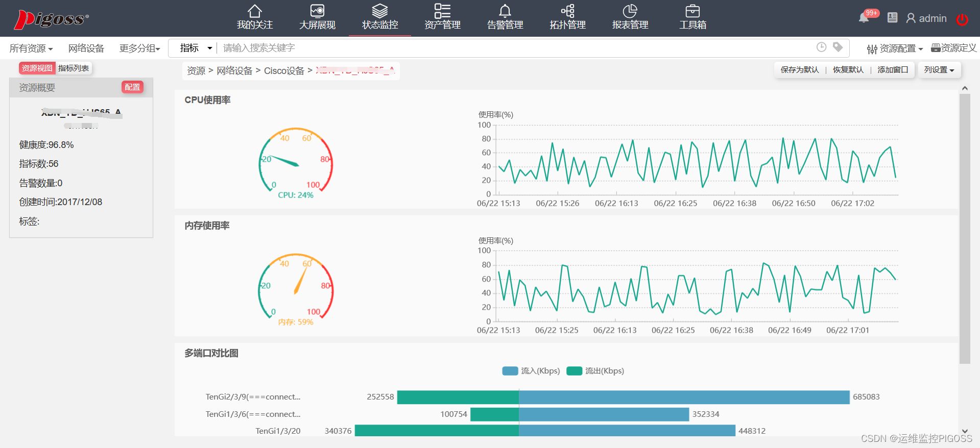The height and width of the screenshot is (448, 980).
Task: Click the 252558 outflow bar value
Action: [380, 397]
